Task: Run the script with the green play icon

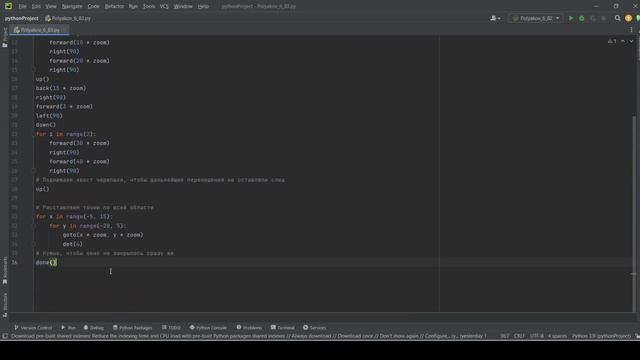Action: coord(571,18)
